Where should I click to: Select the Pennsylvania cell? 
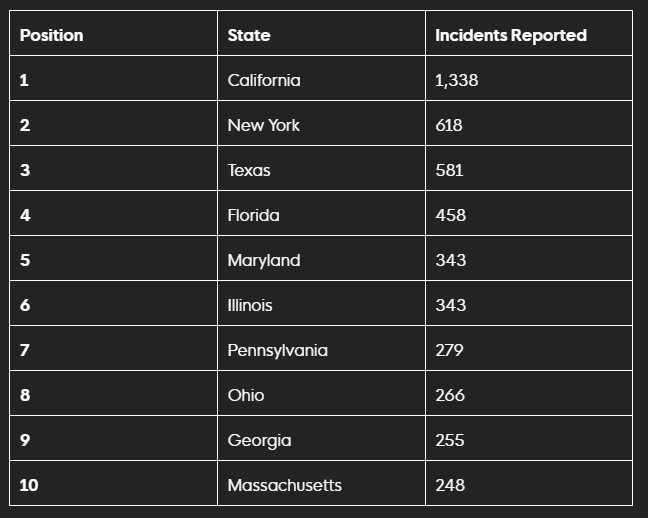pos(278,350)
